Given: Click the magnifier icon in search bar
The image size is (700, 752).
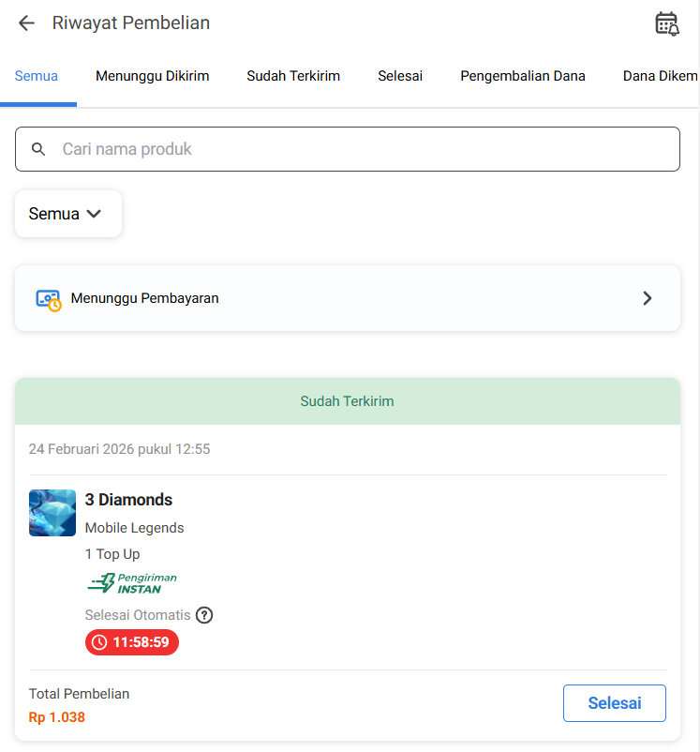Looking at the screenshot, I should point(38,149).
